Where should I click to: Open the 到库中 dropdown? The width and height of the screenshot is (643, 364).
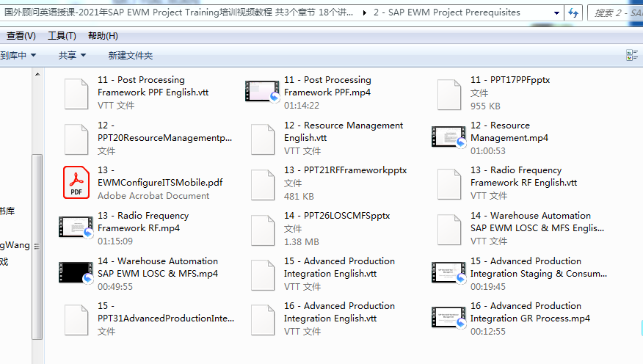[18, 55]
